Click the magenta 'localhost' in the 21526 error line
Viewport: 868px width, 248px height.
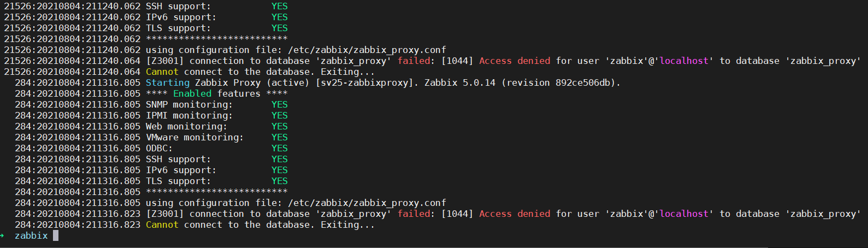click(684, 61)
